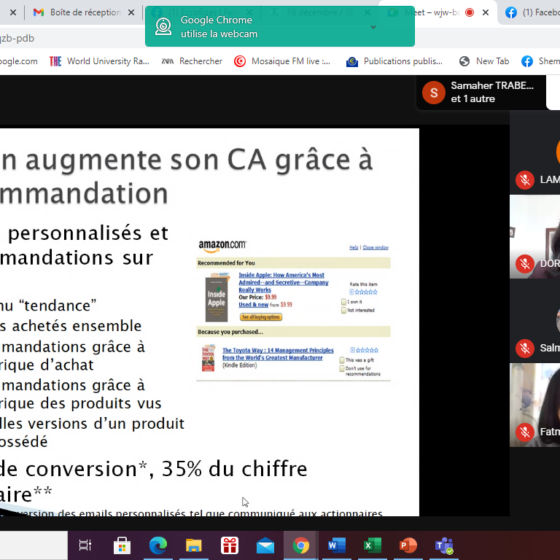Screen dimensions: 560x560
Task: Close the Meet tab
Action: click(x=485, y=12)
